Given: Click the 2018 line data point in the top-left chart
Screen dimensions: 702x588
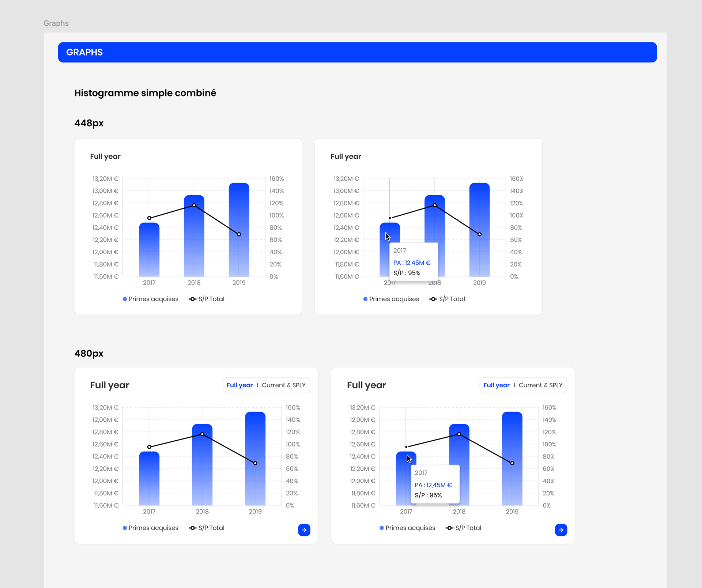Looking at the screenshot, I should click(x=194, y=206).
